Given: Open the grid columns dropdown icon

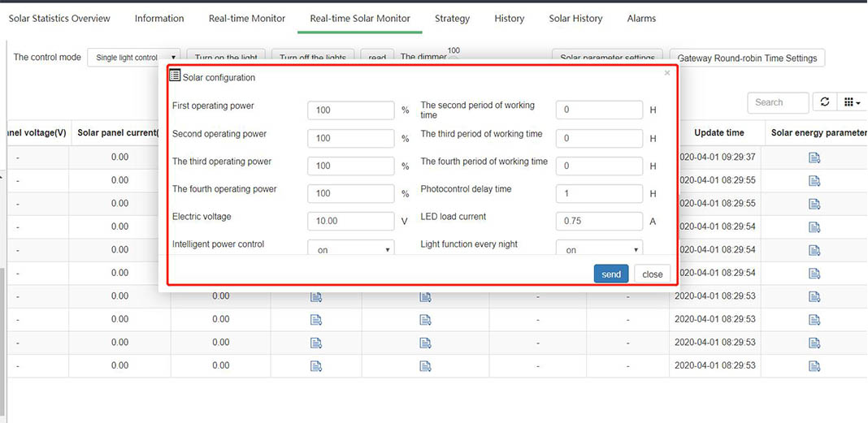Looking at the screenshot, I should (x=852, y=102).
